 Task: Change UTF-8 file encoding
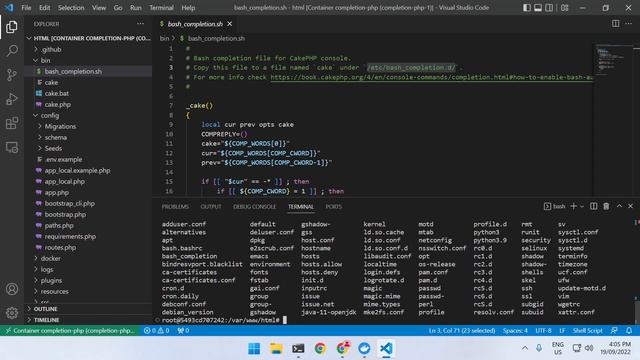coord(543,331)
